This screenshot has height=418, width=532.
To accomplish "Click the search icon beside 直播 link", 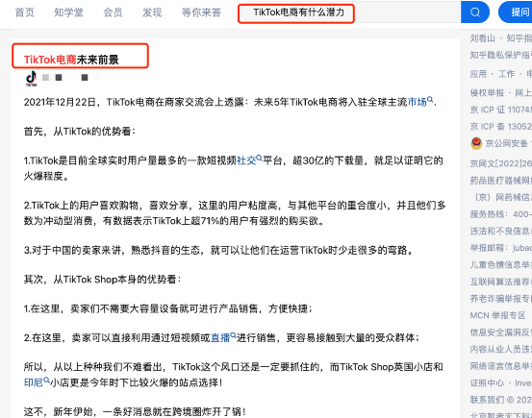I will pyautogui.click(x=233, y=335).
